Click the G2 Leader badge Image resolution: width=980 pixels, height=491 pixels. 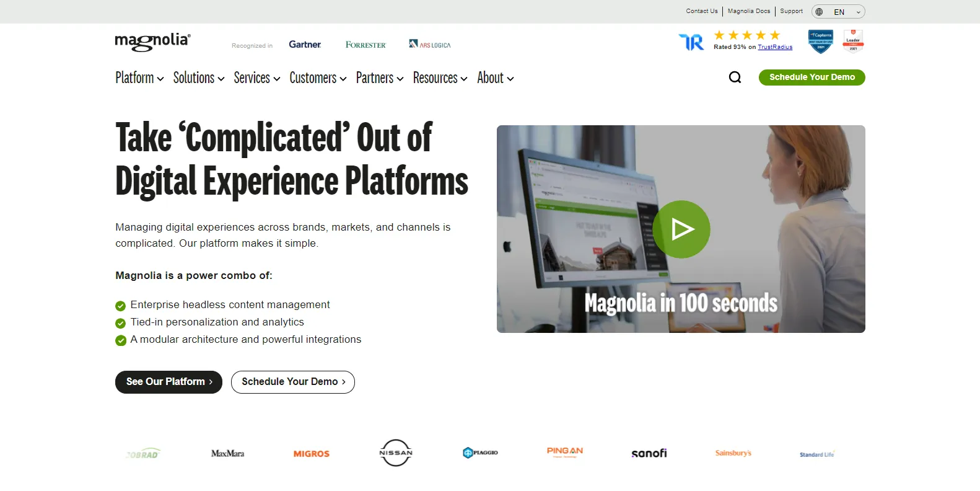coord(853,42)
